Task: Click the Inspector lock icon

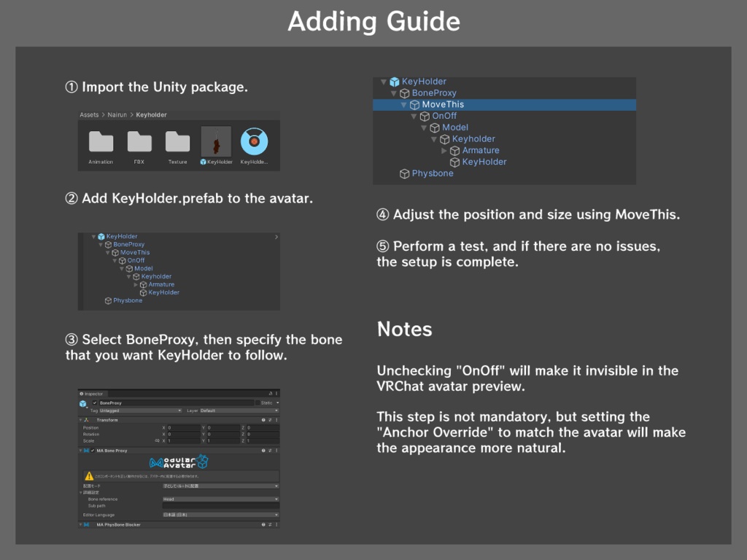Action: 271,394
